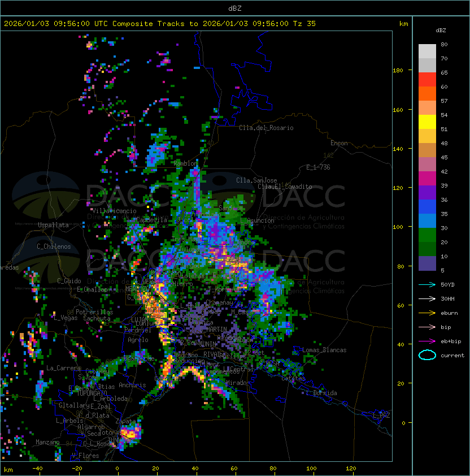Viewport: 470px width, 476px height.
Task: Pick the magenta 39-42 dBZ swatch
Action: click(x=427, y=179)
